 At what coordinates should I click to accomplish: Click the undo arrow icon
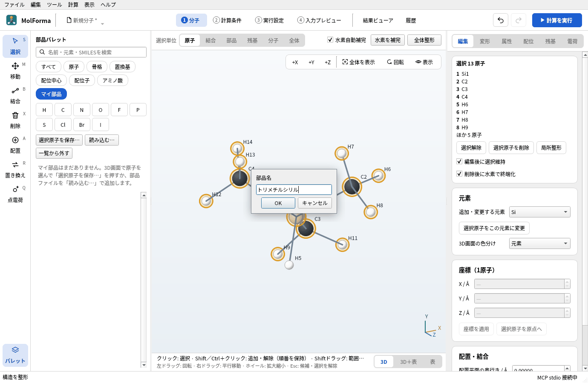pyautogui.click(x=501, y=20)
